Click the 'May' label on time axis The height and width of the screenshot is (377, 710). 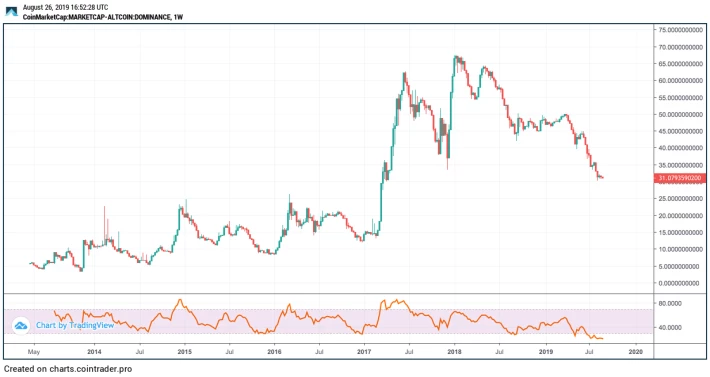pyautogui.click(x=34, y=352)
